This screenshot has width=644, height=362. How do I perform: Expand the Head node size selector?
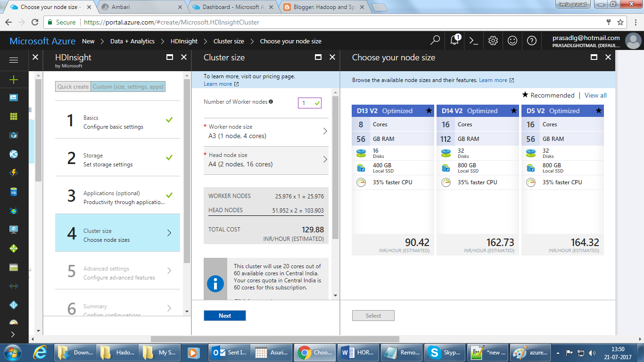[266, 160]
